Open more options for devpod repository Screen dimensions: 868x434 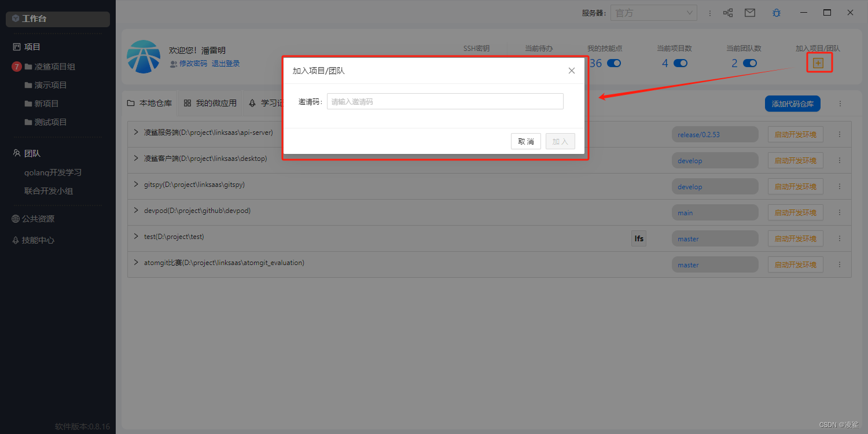click(840, 212)
